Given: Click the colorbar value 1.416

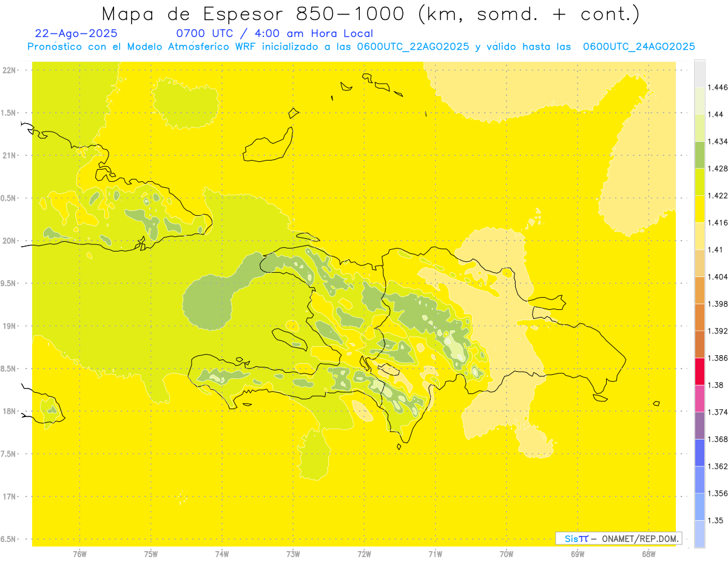Looking at the screenshot, I should [718, 222].
